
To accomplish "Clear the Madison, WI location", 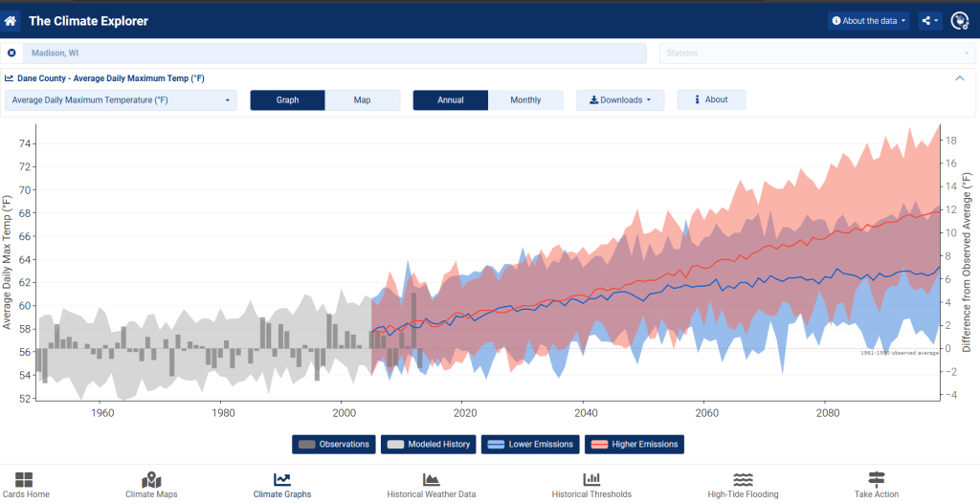I will pyautogui.click(x=11, y=54).
